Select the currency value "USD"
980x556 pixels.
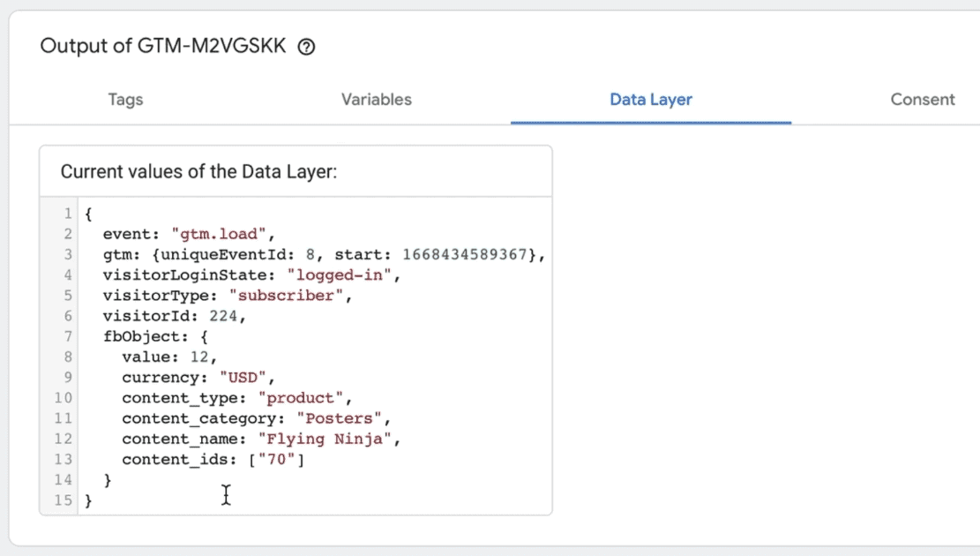click(243, 377)
